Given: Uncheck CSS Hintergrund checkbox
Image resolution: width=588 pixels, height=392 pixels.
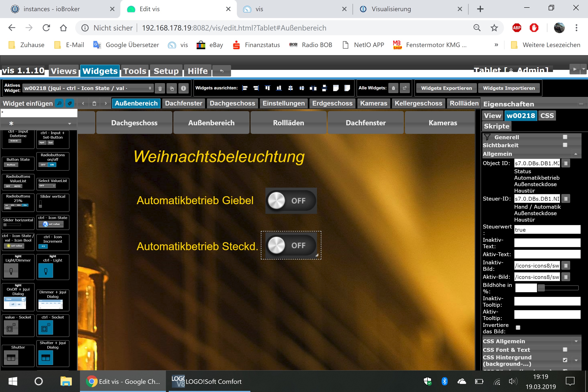Looking at the screenshot, I should pyautogui.click(x=565, y=360).
